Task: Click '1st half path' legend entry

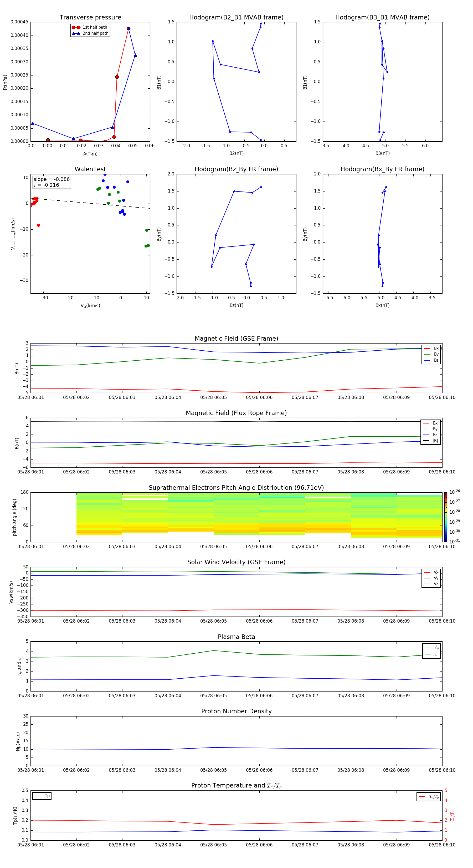Action: 90,27
